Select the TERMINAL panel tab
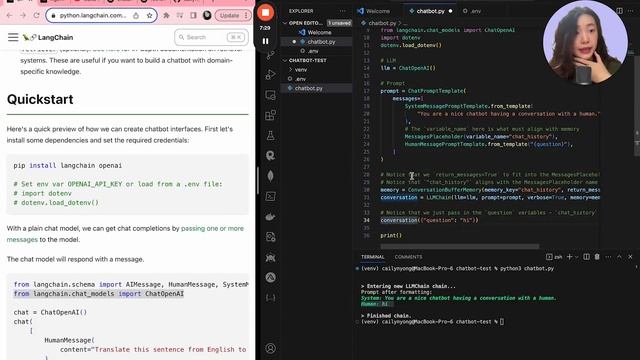This screenshot has height=360, width=640. click(x=373, y=257)
